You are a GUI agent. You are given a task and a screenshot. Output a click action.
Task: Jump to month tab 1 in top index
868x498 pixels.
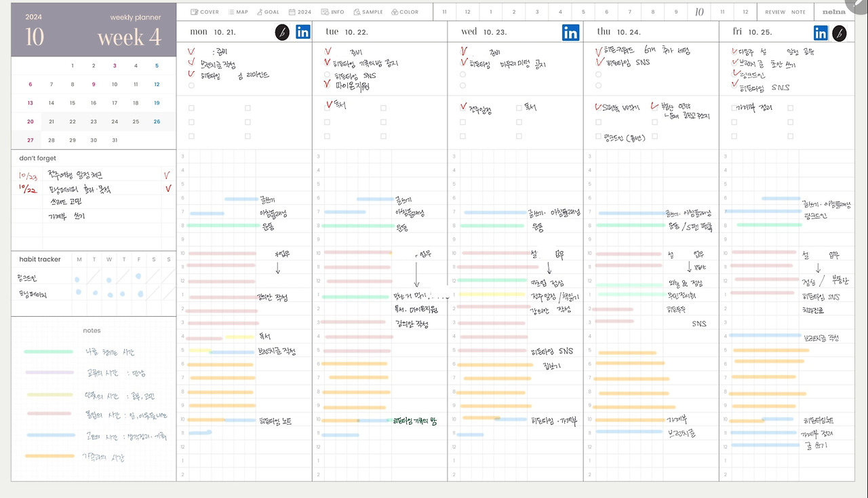[490, 12]
